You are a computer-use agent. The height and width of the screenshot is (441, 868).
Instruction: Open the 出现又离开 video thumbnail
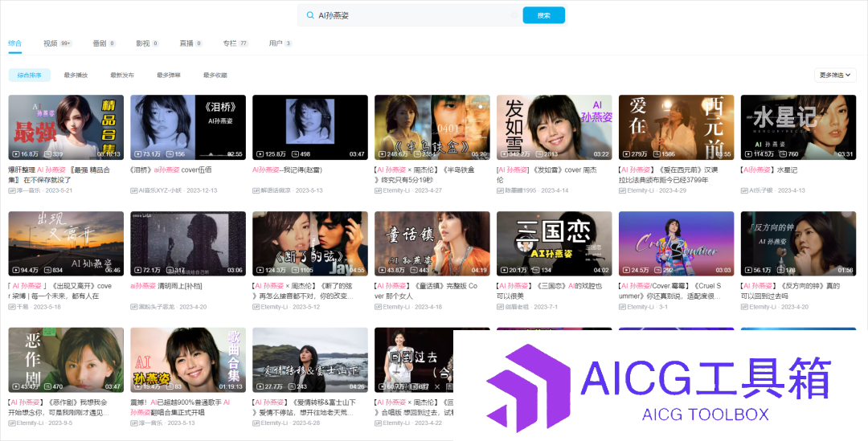(66, 243)
